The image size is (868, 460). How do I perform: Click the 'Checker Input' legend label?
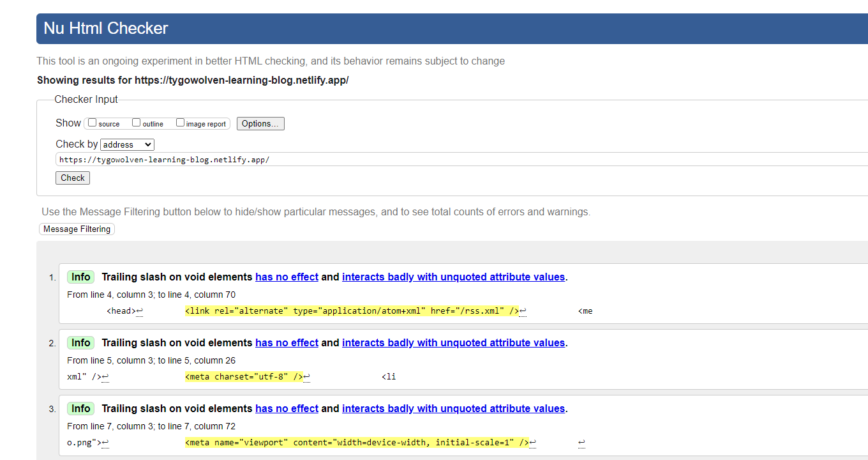(x=86, y=99)
